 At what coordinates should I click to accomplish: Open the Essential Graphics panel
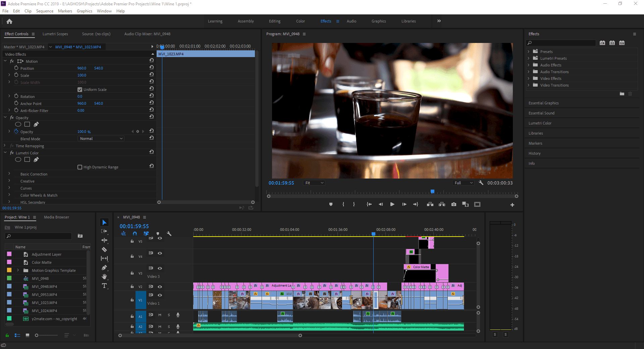pyautogui.click(x=543, y=103)
